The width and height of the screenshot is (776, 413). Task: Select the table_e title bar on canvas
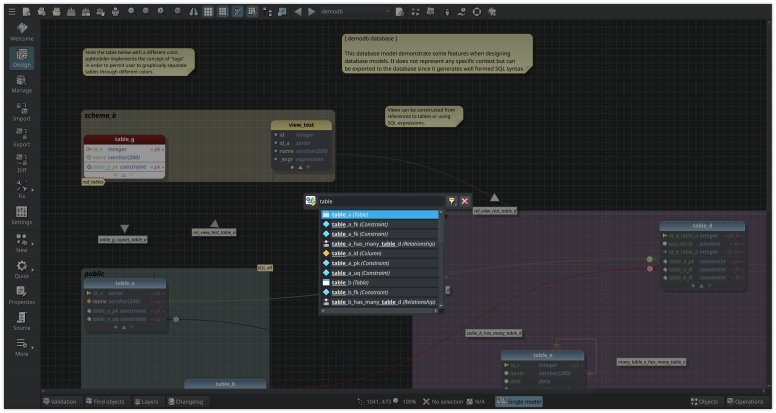click(542, 355)
